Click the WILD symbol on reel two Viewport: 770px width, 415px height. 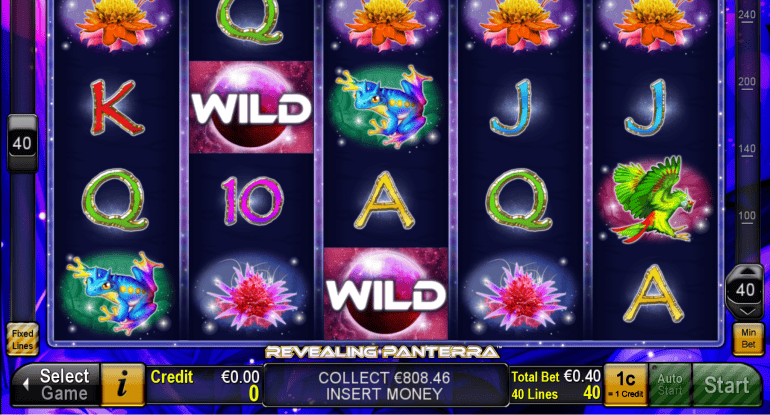[251, 107]
